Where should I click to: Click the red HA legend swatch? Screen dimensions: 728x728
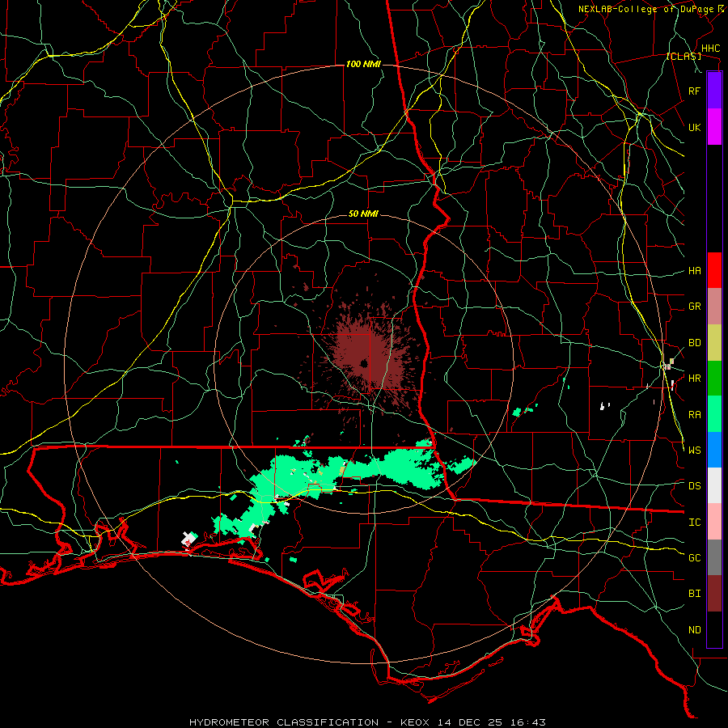[714, 270]
